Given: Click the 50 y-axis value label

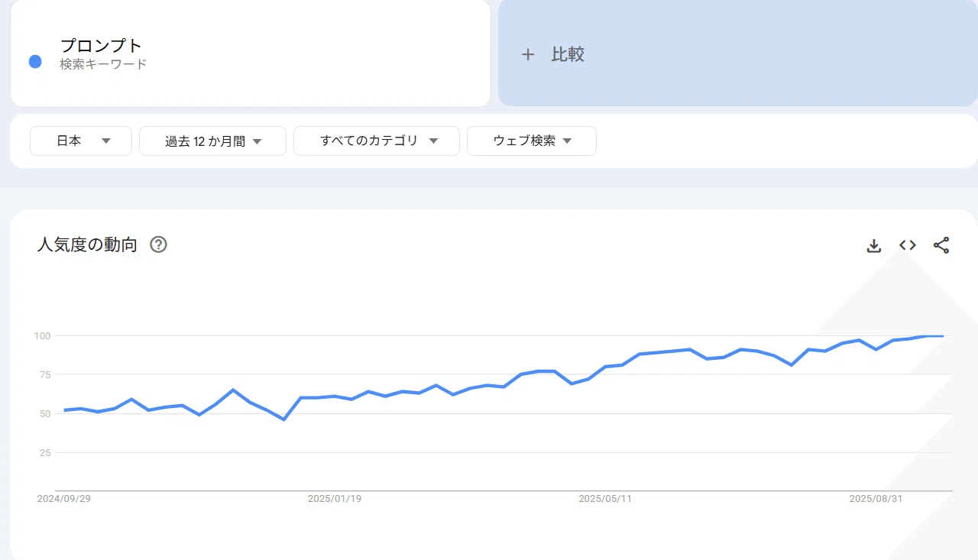Looking at the screenshot, I should point(44,413).
